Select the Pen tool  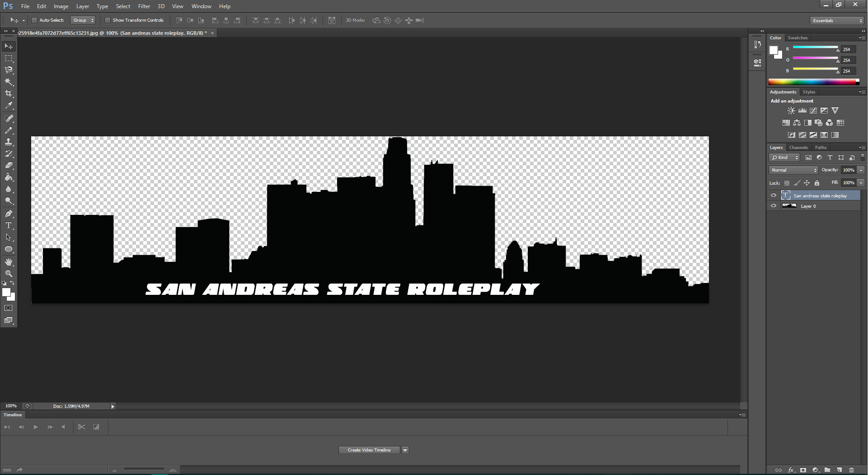click(9, 214)
